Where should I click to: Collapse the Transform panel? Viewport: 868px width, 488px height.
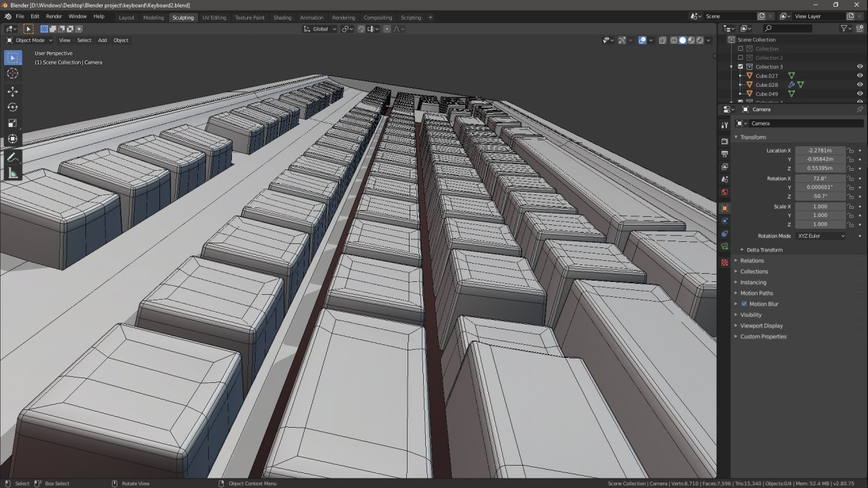tap(753, 137)
